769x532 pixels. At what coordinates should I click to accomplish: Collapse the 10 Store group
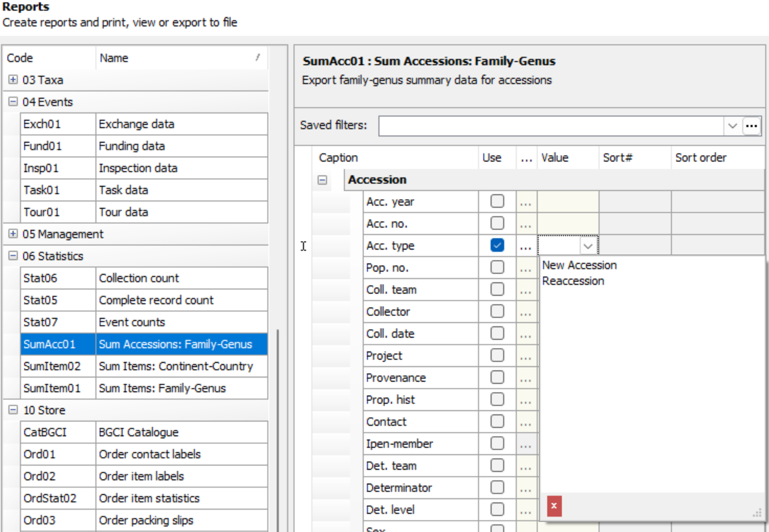13,410
